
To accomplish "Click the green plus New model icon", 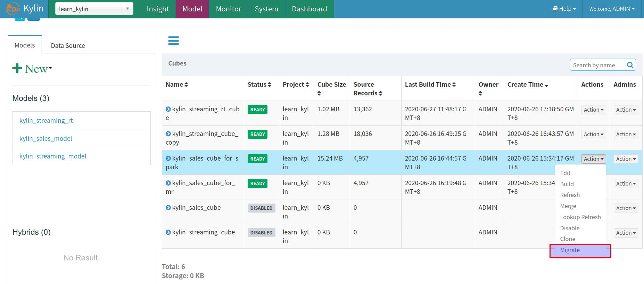I will (17, 68).
